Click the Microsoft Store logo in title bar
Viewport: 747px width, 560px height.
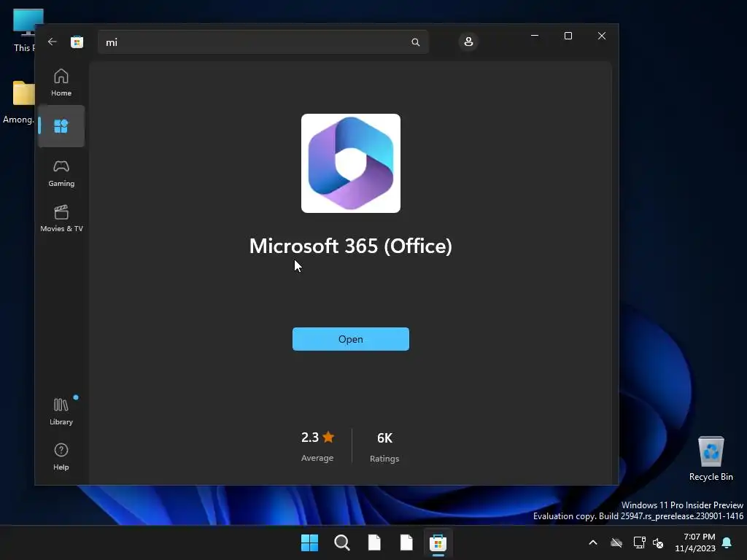click(x=77, y=42)
